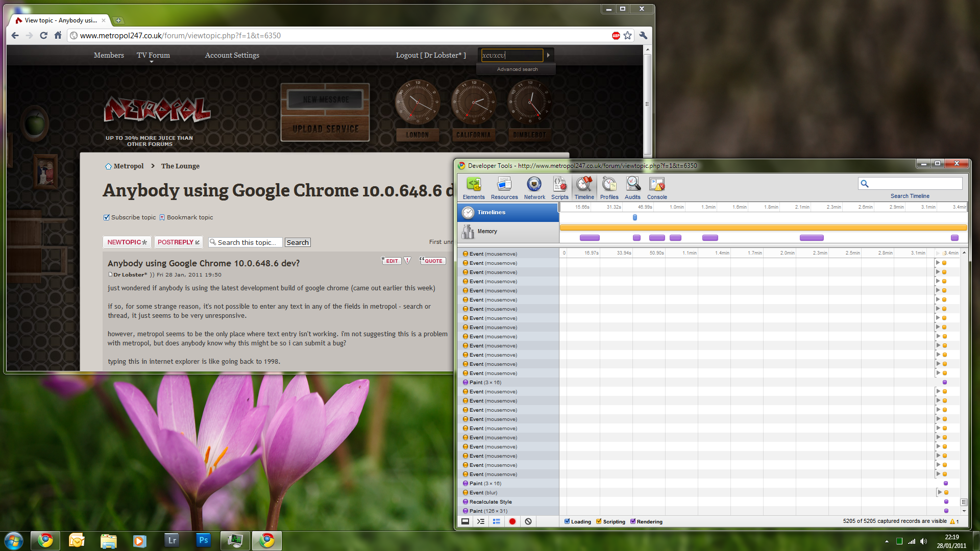Viewport: 980px width, 551px height.
Task: Expand the TV Forum dropdown menu
Action: (153, 56)
